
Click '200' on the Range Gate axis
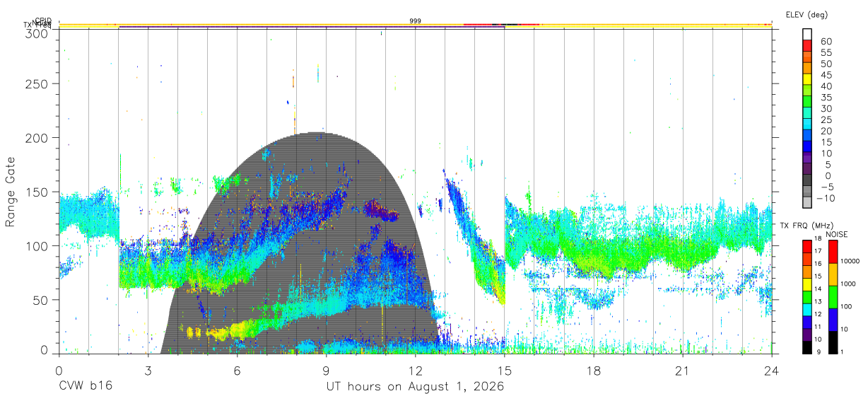[x=37, y=138]
